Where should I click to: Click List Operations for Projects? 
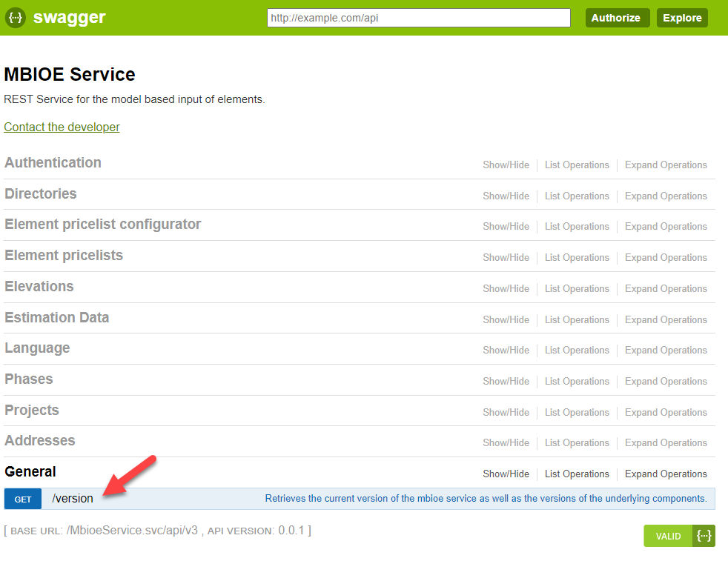[577, 413]
